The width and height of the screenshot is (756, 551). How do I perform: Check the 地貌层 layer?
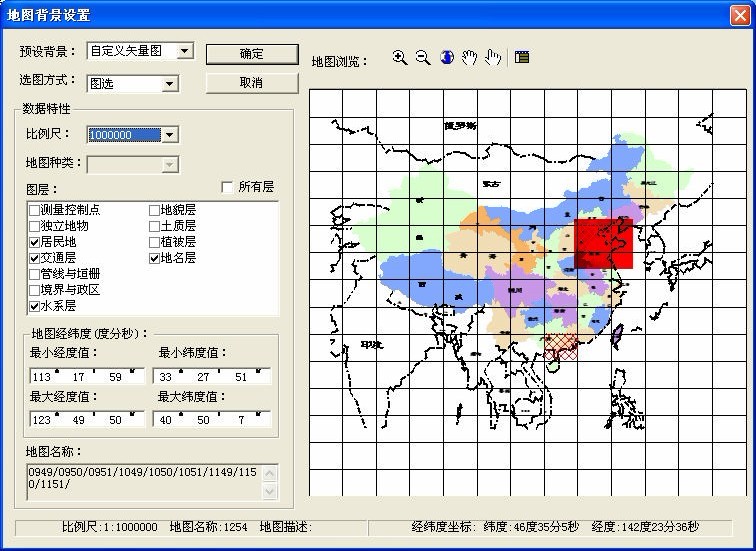154,210
